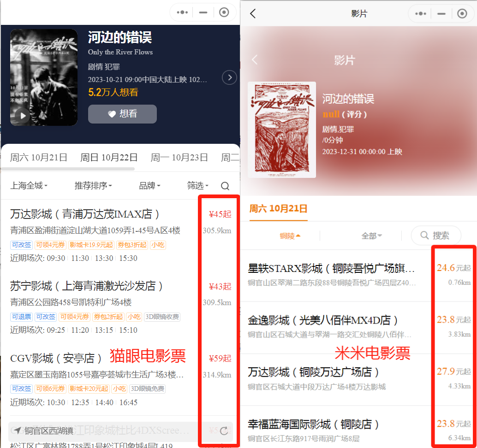
Task: Open the 铜陵 city selector
Action: (290, 236)
